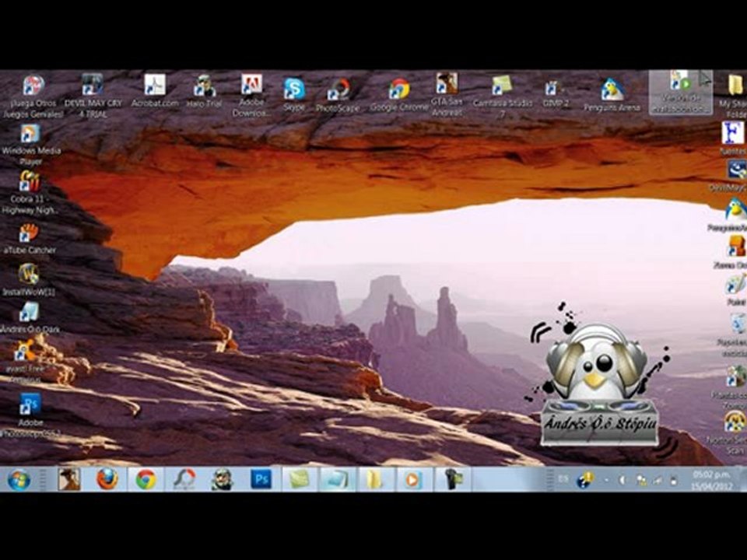This screenshot has width=747, height=560.
Task: Click the Halo soldier taskbar icon
Action: pos(222,479)
